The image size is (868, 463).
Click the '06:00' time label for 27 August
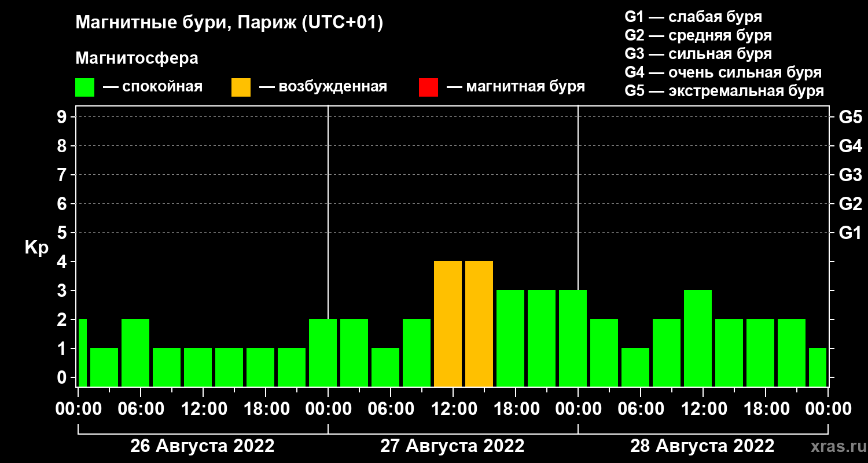(x=391, y=409)
